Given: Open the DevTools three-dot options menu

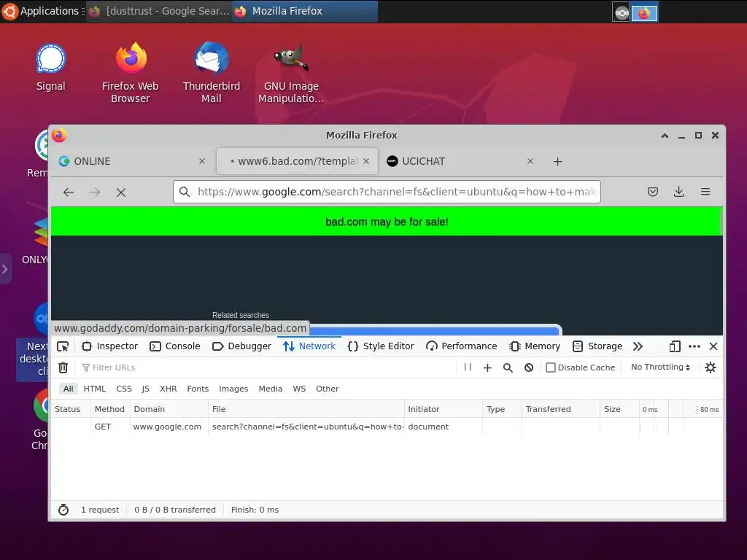Looking at the screenshot, I should pyautogui.click(x=694, y=346).
